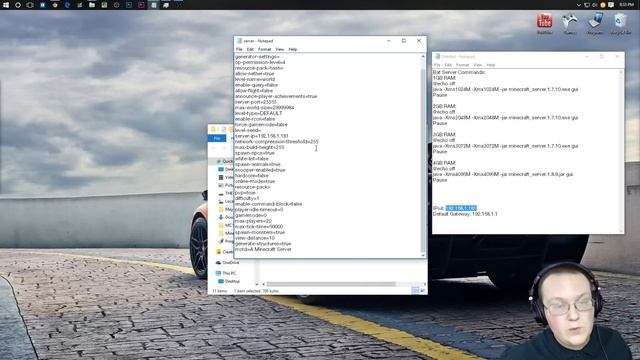This screenshot has height=360, width=640.
Task: Open File Explorer from the taskbar
Action: (x=92, y=5)
